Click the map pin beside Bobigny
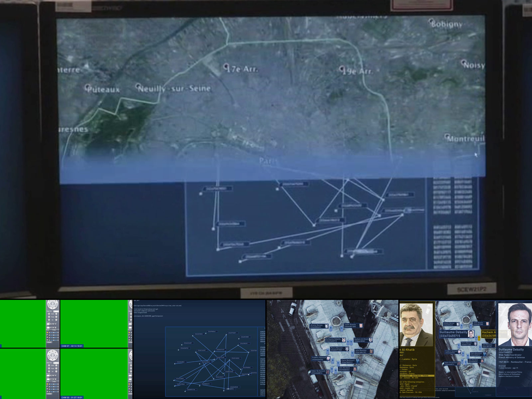 431,21
